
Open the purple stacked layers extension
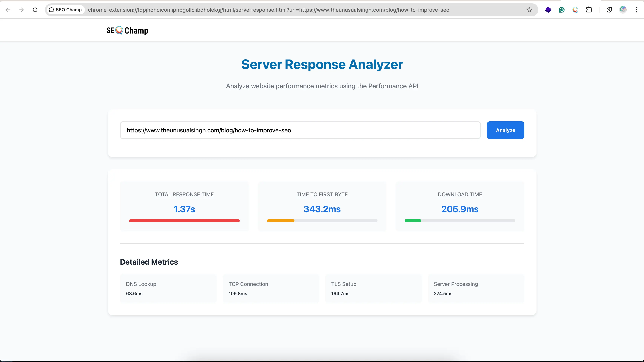548,10
